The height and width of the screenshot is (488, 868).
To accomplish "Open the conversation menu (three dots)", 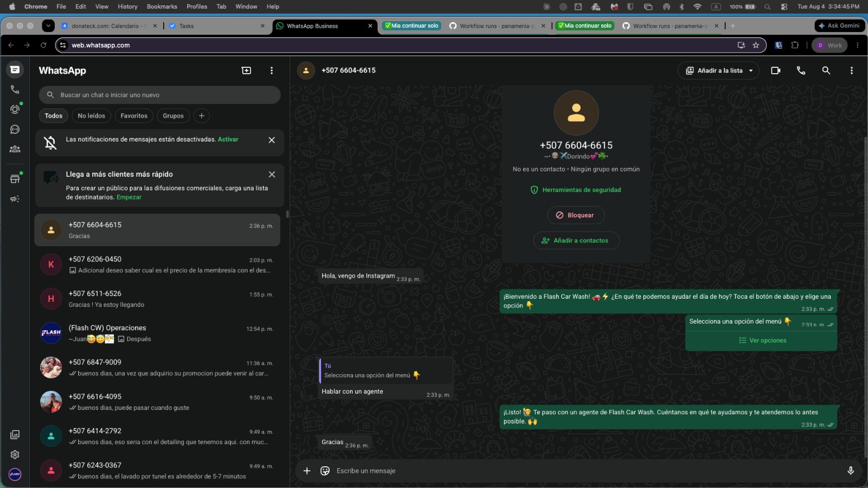I will (x=852, y=70).
